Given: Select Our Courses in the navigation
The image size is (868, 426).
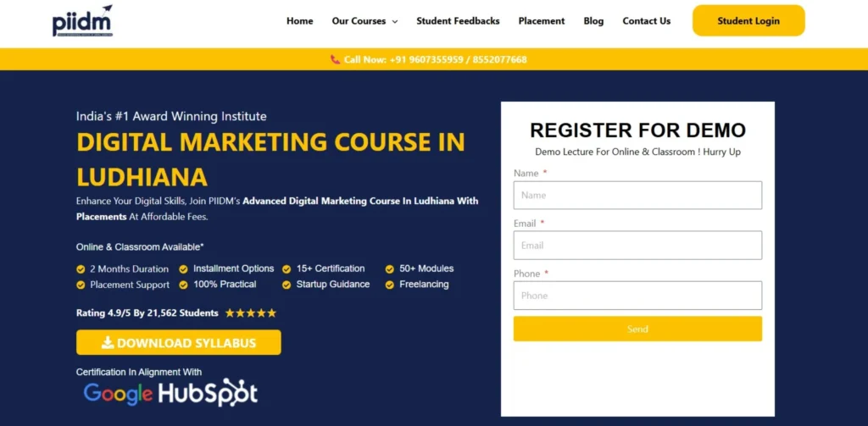Looking at the screenshot, I should (359, 21).
